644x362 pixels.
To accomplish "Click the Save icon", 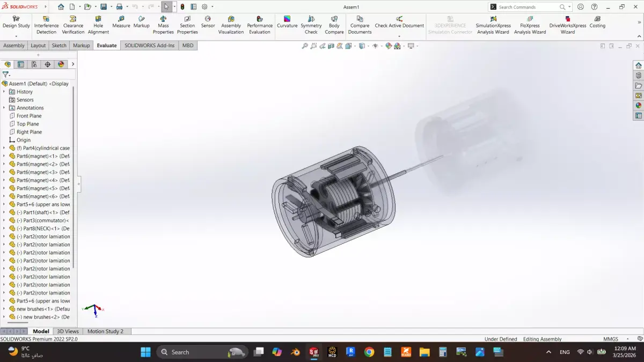I will click(104, 7).
